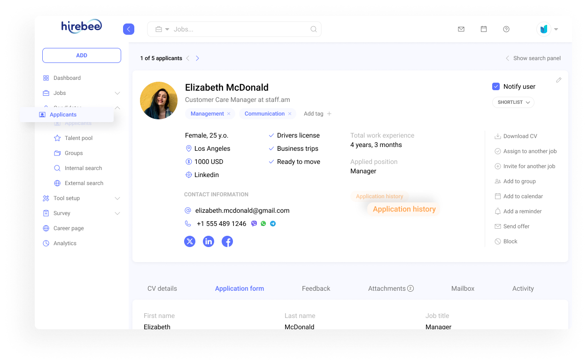Click the ADD button in sidebar

coord(81,55)
